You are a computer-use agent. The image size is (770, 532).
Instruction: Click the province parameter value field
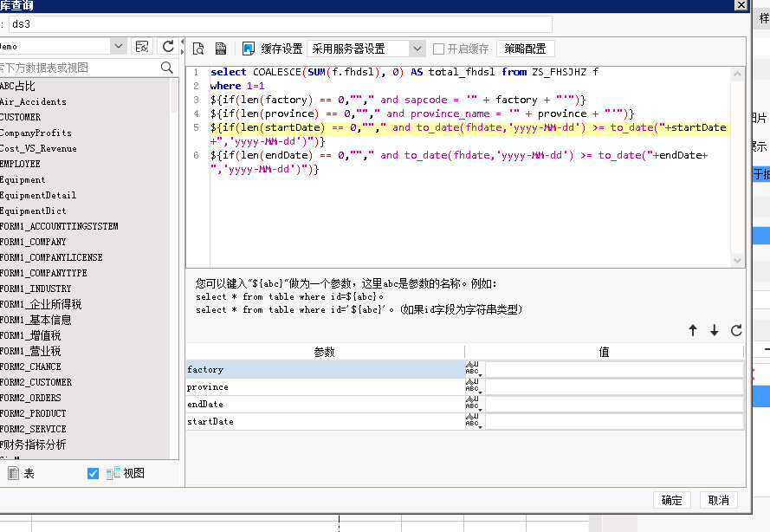pyautogui.click(x=614, y=386)
